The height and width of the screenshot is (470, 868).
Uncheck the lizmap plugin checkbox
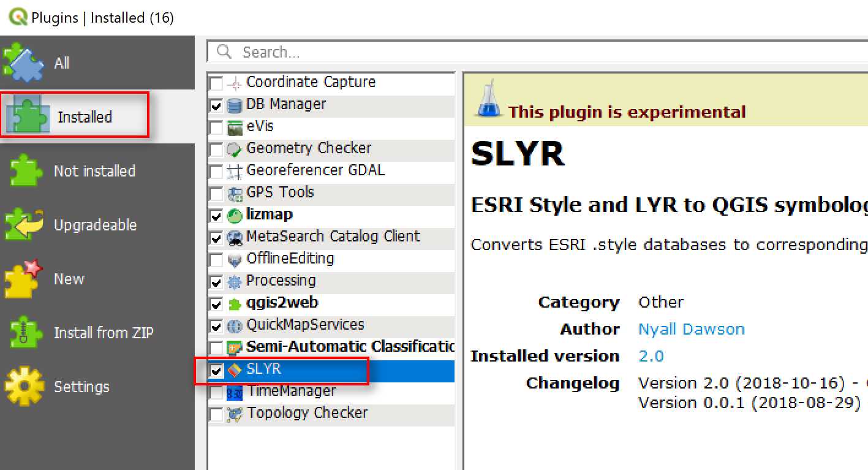coord(216,216)
